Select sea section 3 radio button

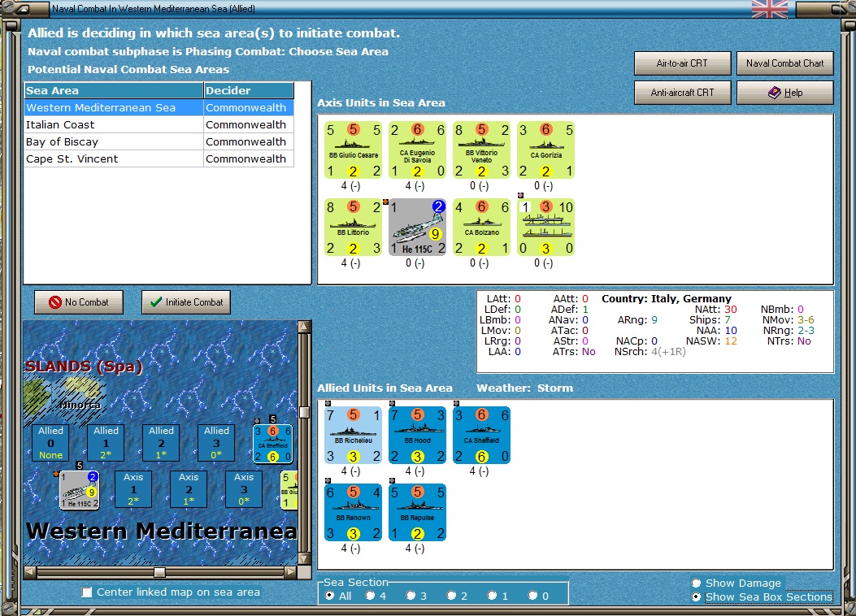411,595
